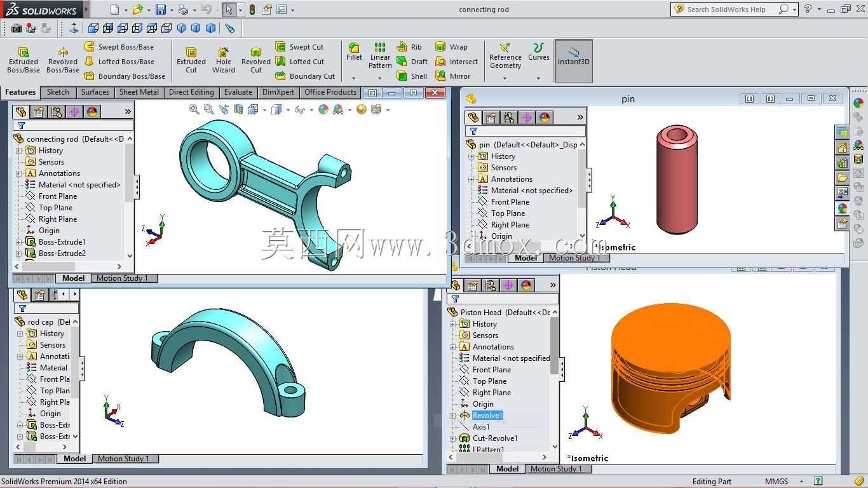Image resolution: width=868 pixels, height=488 pixels.
Task: Use the Shell tool
Action: (x=412, y=76)
